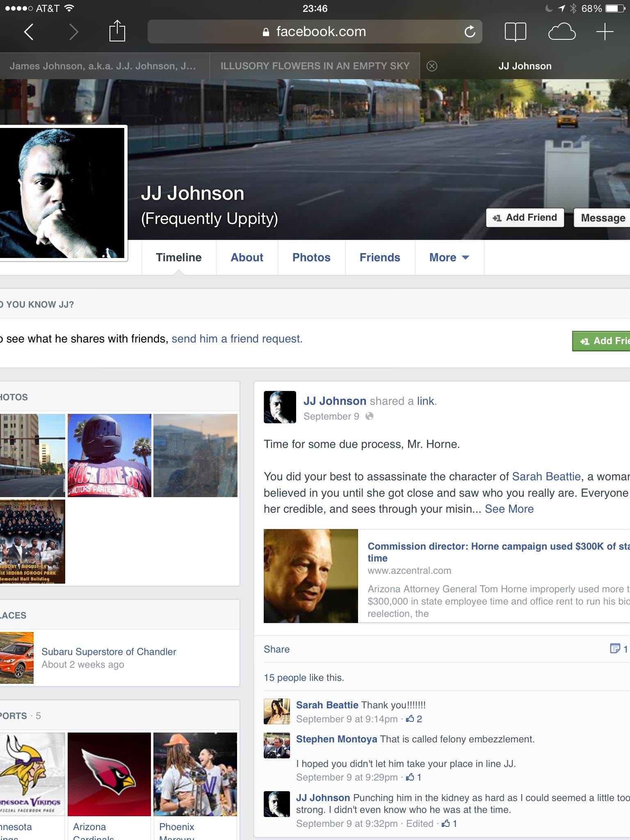Screen dimensions: 630x840
Task: Open the Arizona Cardinals logo thumbnail
Action: pos(110,774)
